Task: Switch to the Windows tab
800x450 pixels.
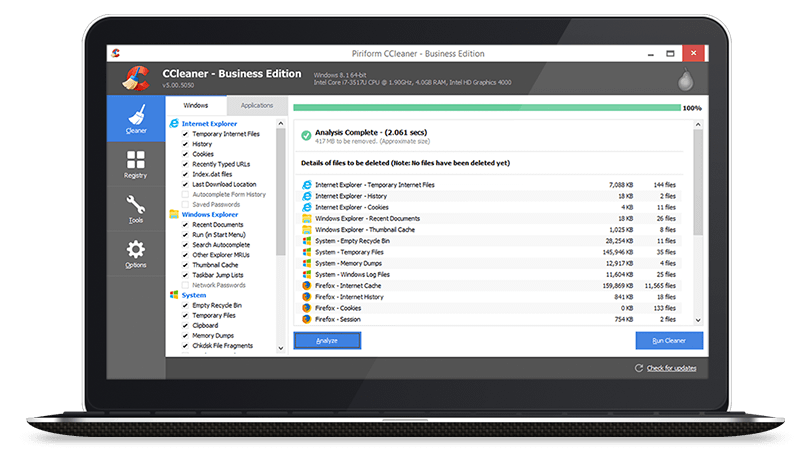Action: (196, 105)
